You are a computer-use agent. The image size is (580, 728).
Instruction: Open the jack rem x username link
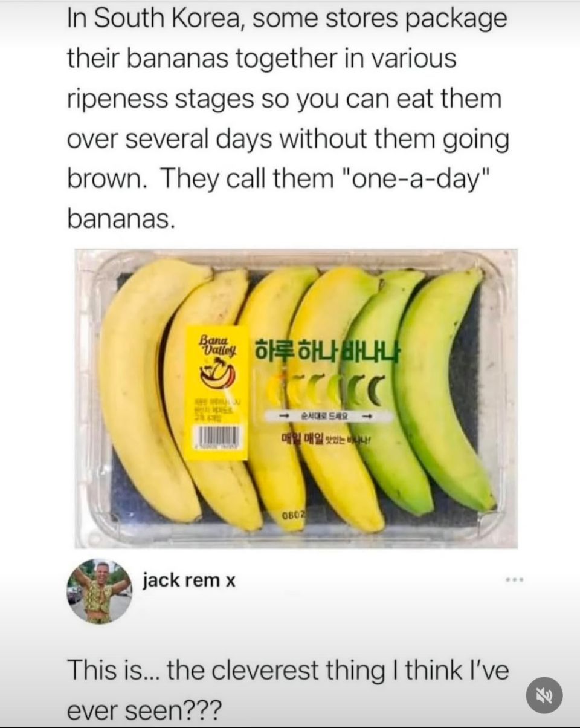click(x=189, y=580)
